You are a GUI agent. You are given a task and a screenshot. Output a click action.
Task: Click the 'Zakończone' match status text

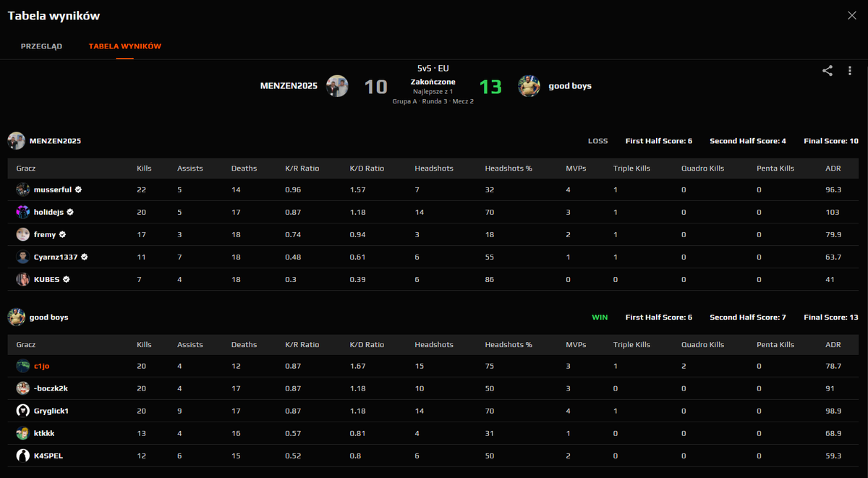point(433,82)
